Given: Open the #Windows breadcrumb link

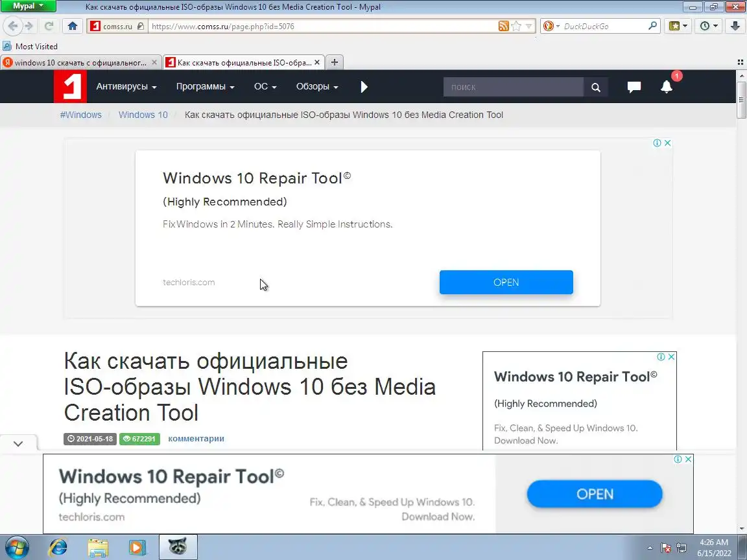Looking at the screenshot, I should coord(80,115).
